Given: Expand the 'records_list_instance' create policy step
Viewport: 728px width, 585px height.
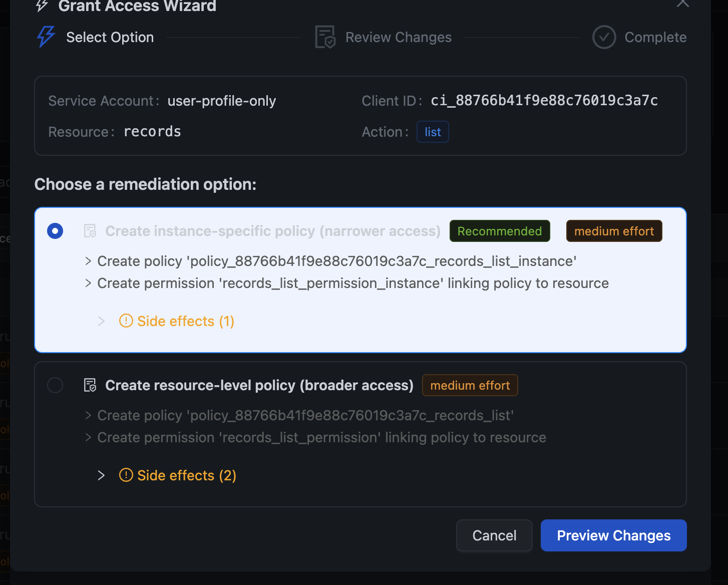Looking at the screenshot, I should (x=88, y=261).
